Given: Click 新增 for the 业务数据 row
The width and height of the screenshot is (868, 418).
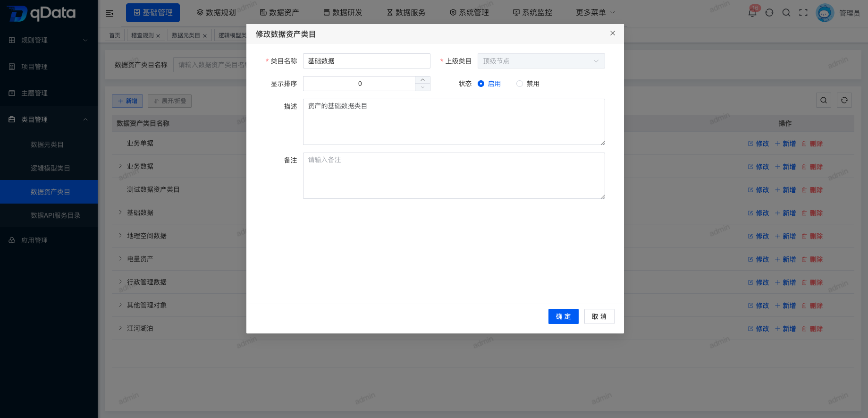Looking at the screenshot, I should pos(785,167).
